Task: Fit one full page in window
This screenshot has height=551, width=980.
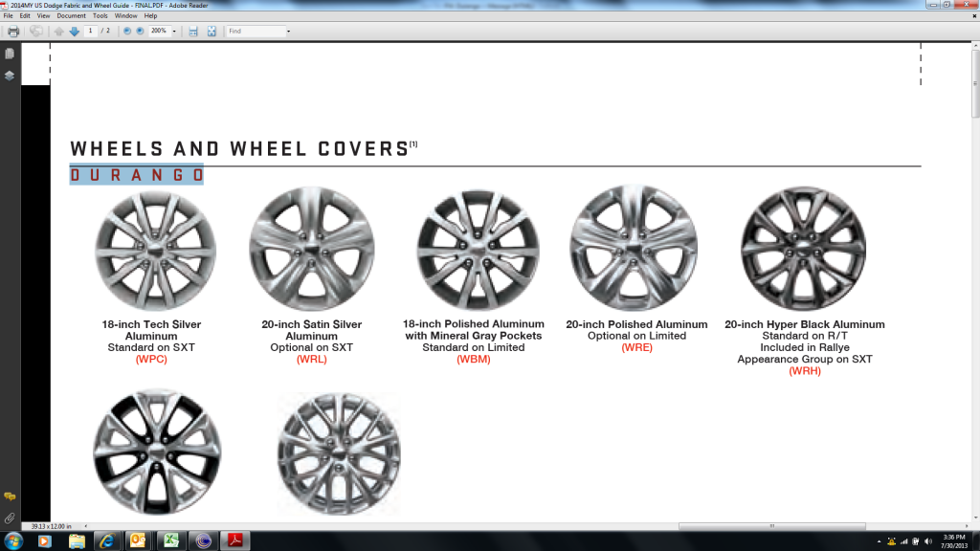Action: coord(212,32)
